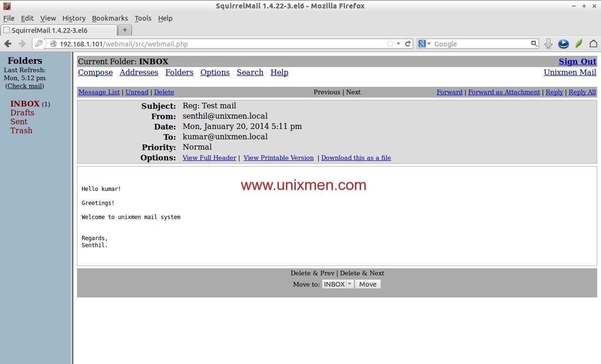
Task: Open the Search link
Action: click(x=250, y=72)
